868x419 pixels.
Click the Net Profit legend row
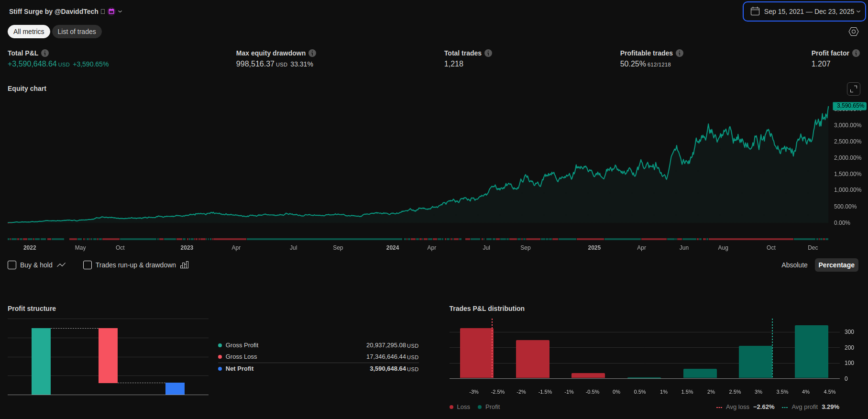click(x=240, y=369)
